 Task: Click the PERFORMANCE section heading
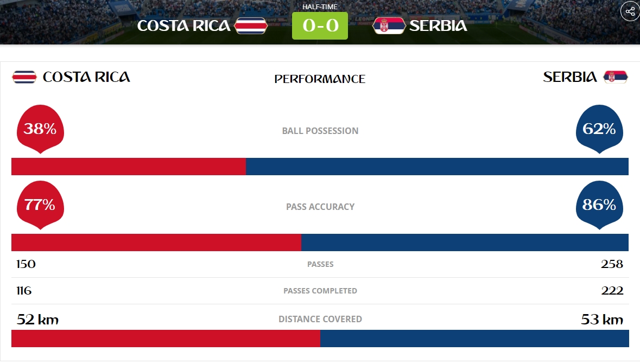click(x=320, y=79)
